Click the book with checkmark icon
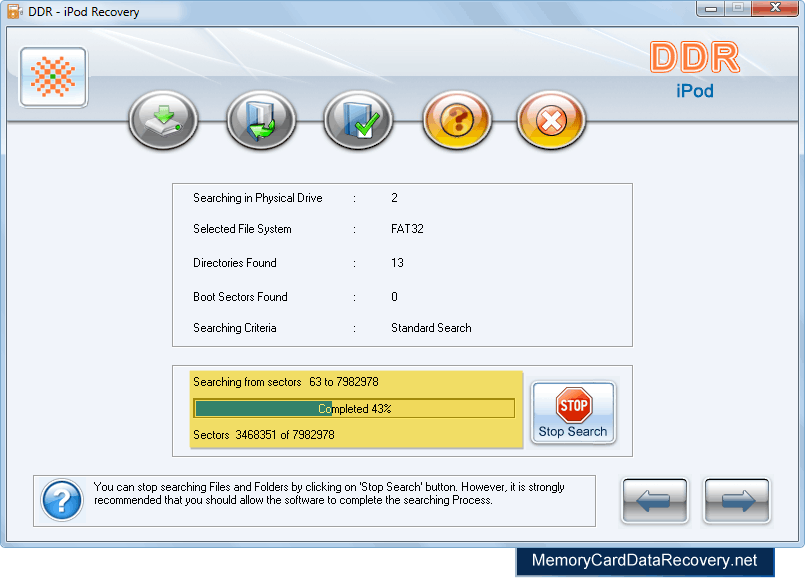The width and height of the screenshot is (805, 578). pyautogui.click(x=358, y=120)
